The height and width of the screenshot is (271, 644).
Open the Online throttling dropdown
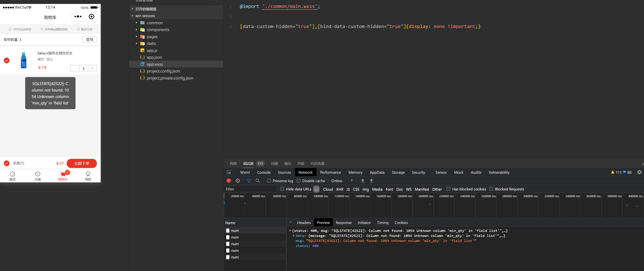coord(342,181)
